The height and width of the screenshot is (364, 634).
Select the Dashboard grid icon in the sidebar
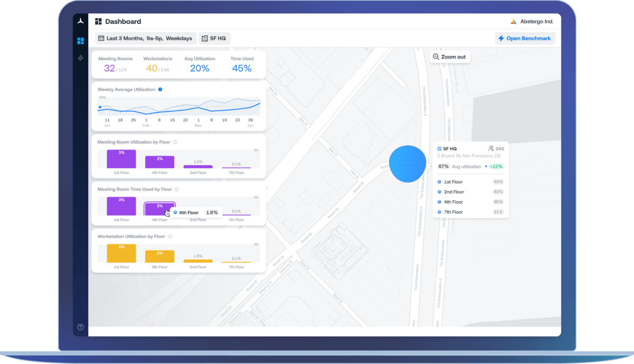80,41
